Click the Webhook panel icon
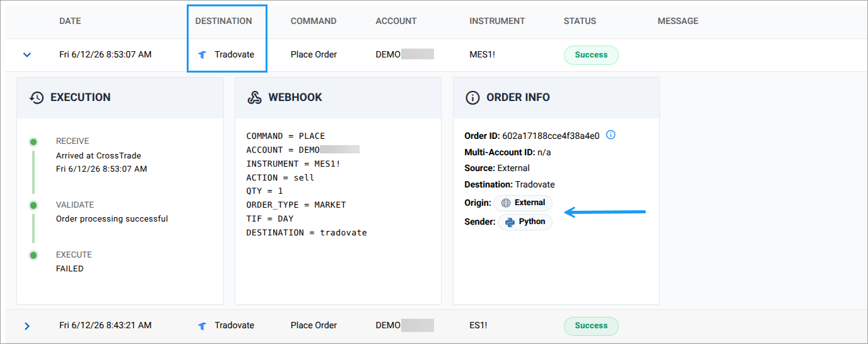Viewport: 868px width, 344px height. coord(254,98)
